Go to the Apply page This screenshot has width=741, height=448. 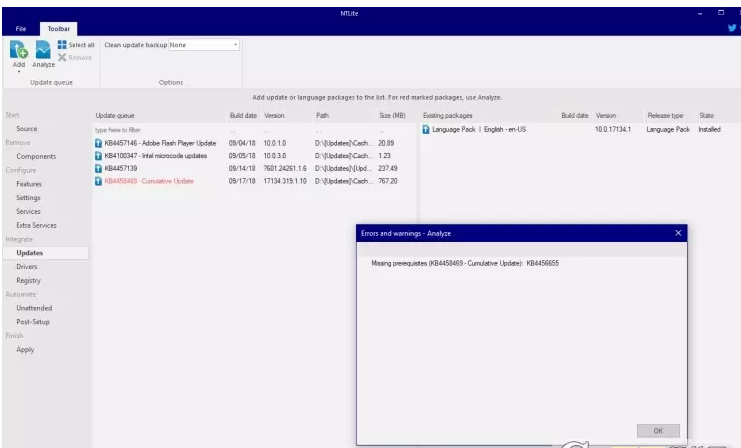pyautogui.click(x=25, y=350)
